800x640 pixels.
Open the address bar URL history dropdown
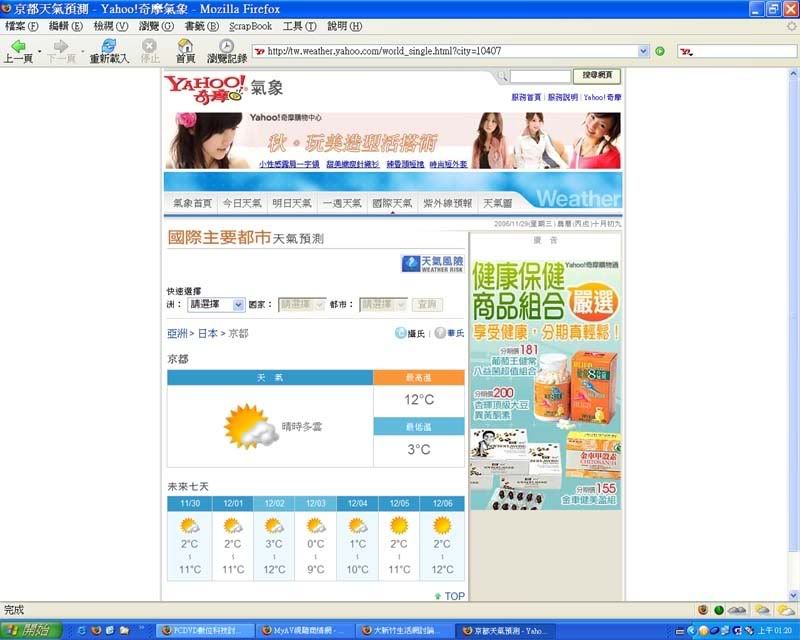pyautogui.click(x=644, y=51)
